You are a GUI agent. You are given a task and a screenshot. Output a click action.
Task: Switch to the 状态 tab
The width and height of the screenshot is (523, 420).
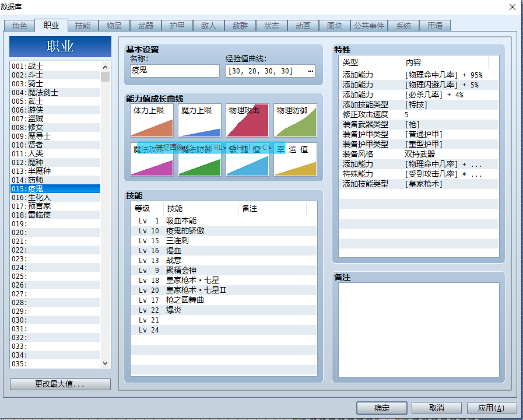pos(272,26)
